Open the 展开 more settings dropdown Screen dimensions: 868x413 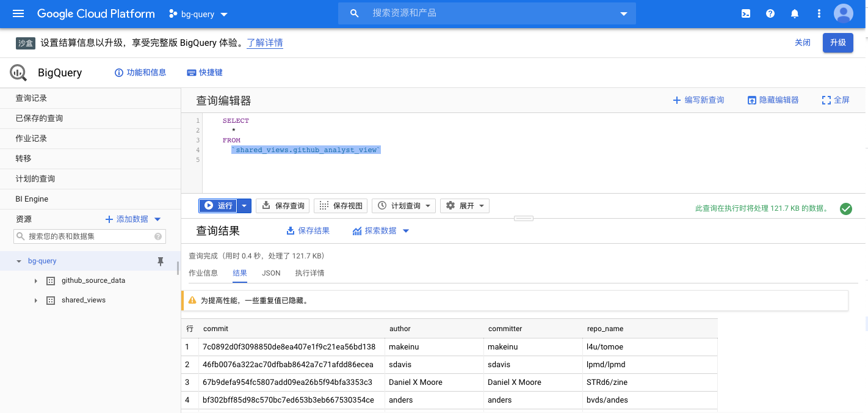(x=465, y=206)
